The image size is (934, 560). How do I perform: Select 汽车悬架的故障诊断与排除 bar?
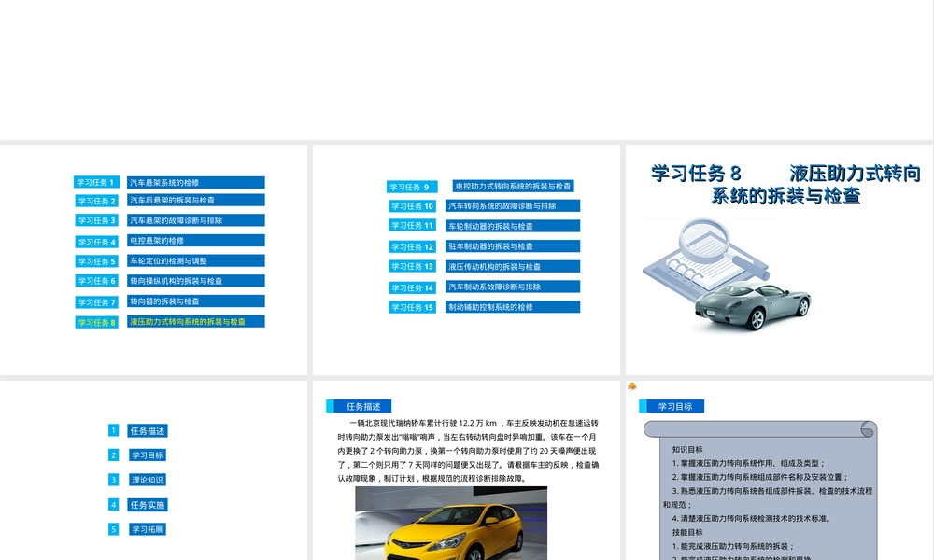(x=196, y=220)
